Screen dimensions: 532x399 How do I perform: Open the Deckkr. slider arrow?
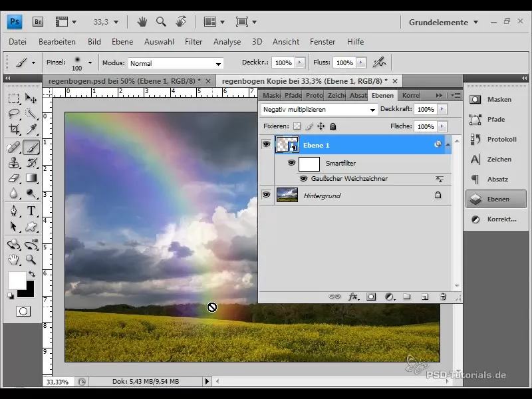tap(300, 63)
